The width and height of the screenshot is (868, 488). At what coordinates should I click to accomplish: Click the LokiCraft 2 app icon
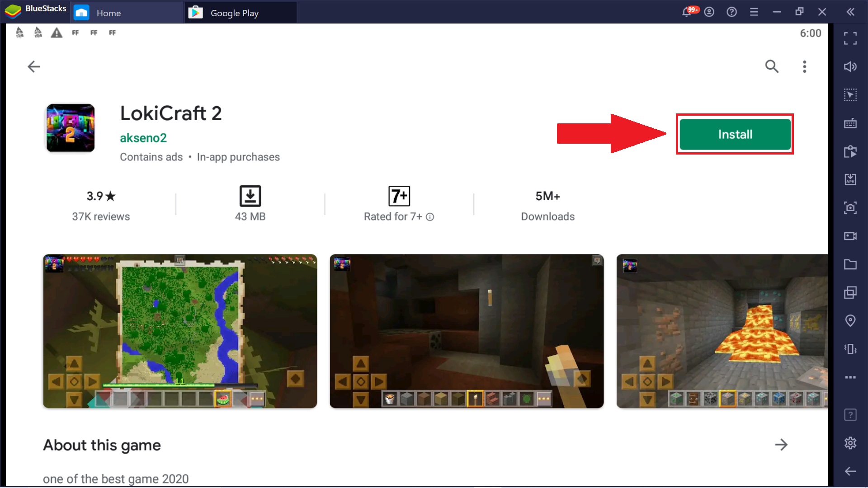pyautogui.click(x=71, y=128)
